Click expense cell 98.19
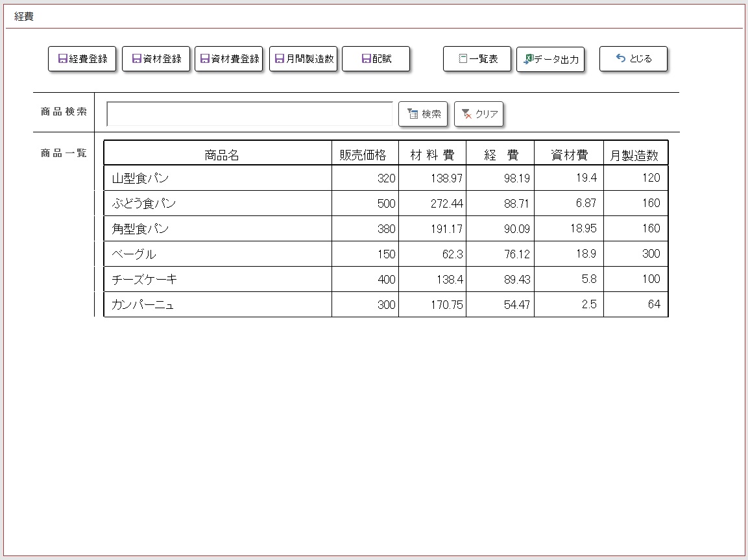 pos(500,178)
